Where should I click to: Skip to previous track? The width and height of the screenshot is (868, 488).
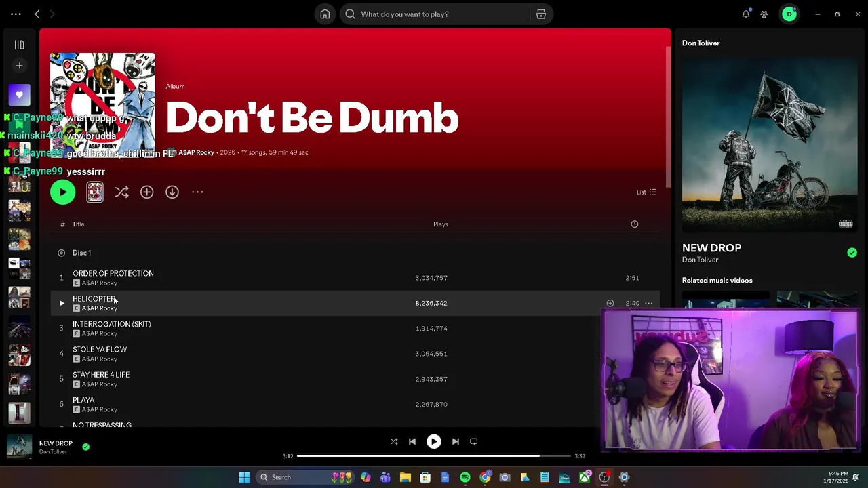(x=412, y=441)
